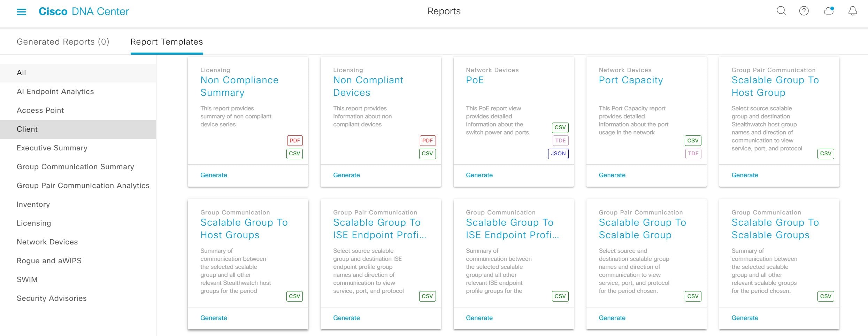Click the cloud status icon
Image resolution: width=868 pixels, height=336 pixels.
point(829,11)
